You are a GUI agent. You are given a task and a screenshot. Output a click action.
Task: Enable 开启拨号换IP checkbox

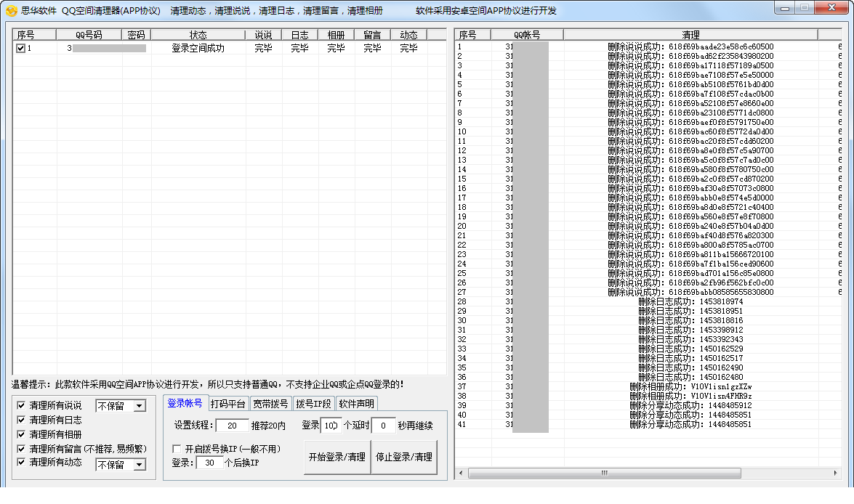point(177,449)
